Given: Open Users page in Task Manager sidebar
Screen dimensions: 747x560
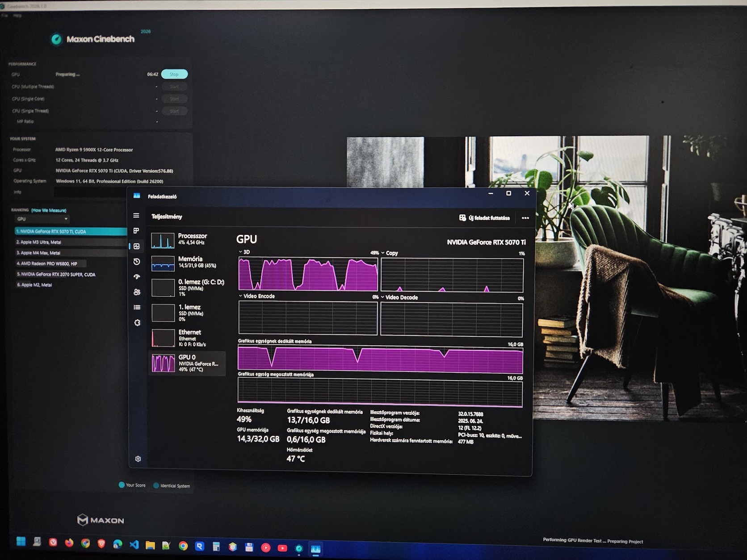Looking at the screenshot, I should coord(137,292).
